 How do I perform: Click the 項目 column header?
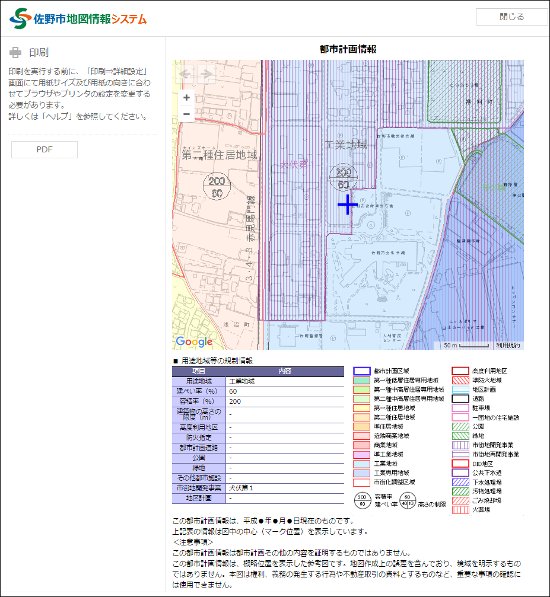point(199,371)
